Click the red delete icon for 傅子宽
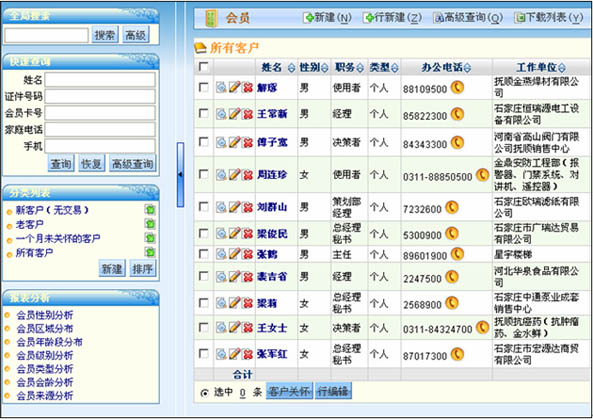Viewport: 593px width, 419px height. [248, 142]
